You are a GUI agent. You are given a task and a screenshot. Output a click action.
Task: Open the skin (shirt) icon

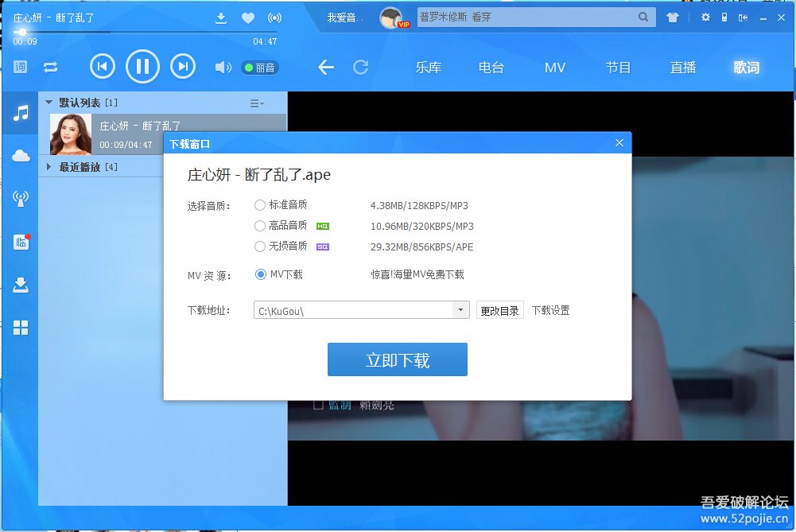tap(673, 17)
